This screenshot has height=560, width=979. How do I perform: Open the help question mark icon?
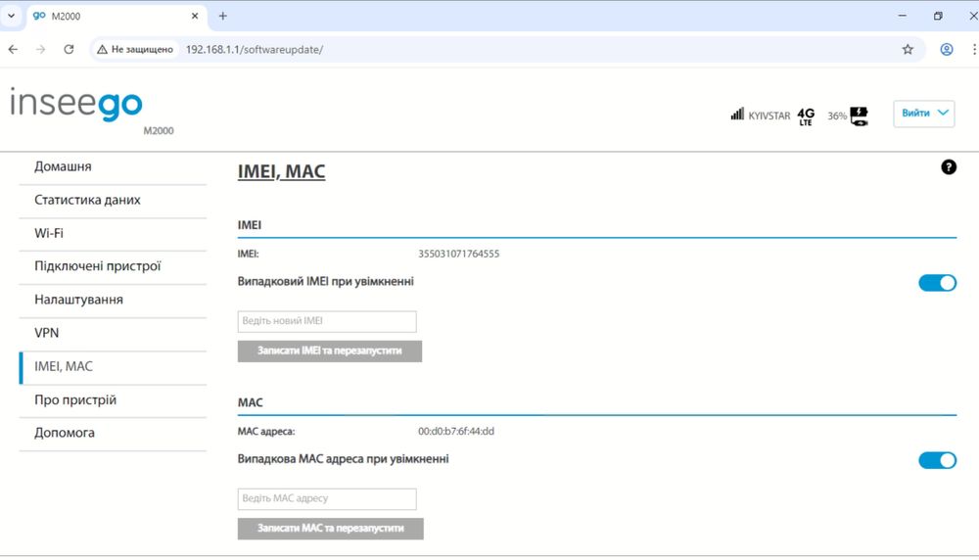point(949,167)
